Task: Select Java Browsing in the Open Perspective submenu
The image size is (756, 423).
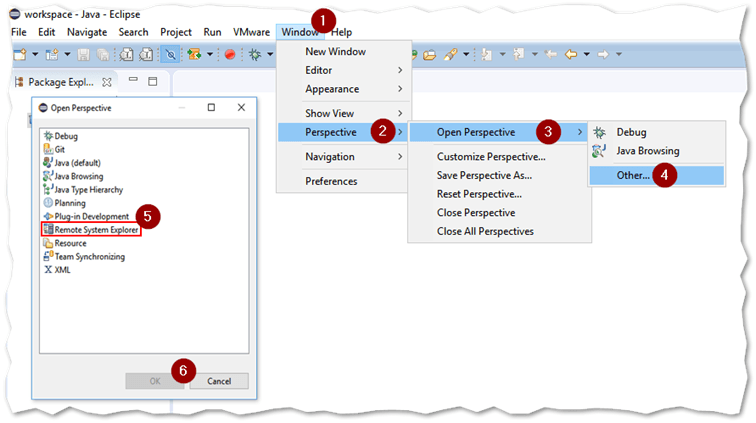Action: 657,151
